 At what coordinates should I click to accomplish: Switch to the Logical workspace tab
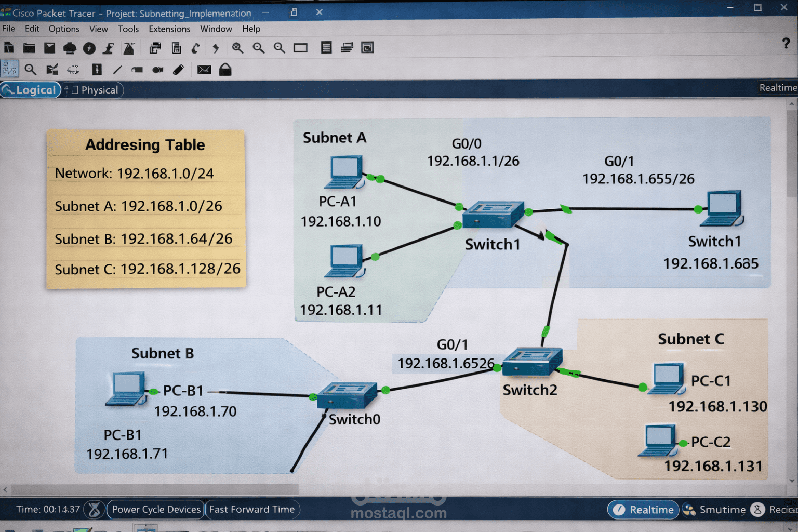31,90
